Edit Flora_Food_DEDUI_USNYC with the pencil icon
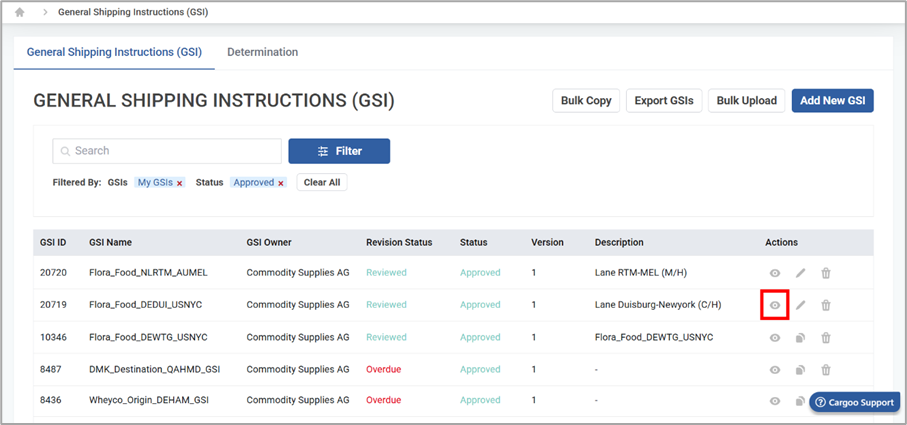907x425 pixels. [x=801, y=305]
